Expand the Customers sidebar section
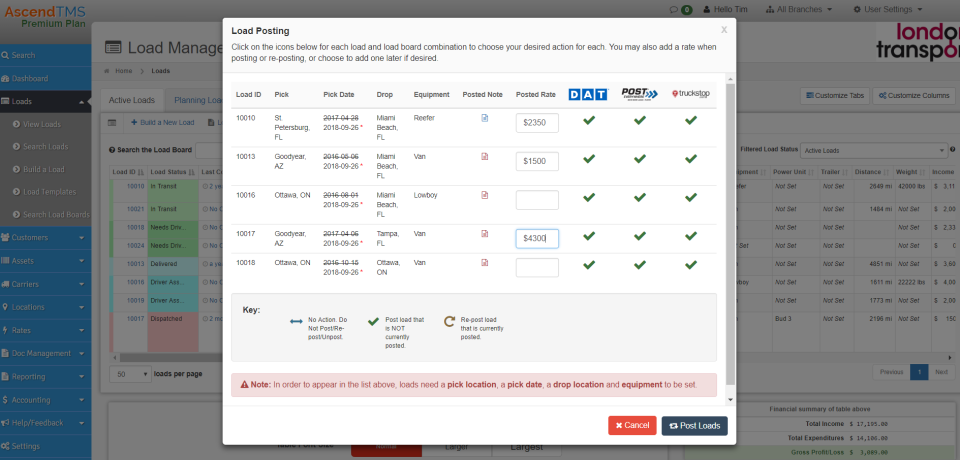Viewport: 960px width, 460px height. tap(45, 238)
